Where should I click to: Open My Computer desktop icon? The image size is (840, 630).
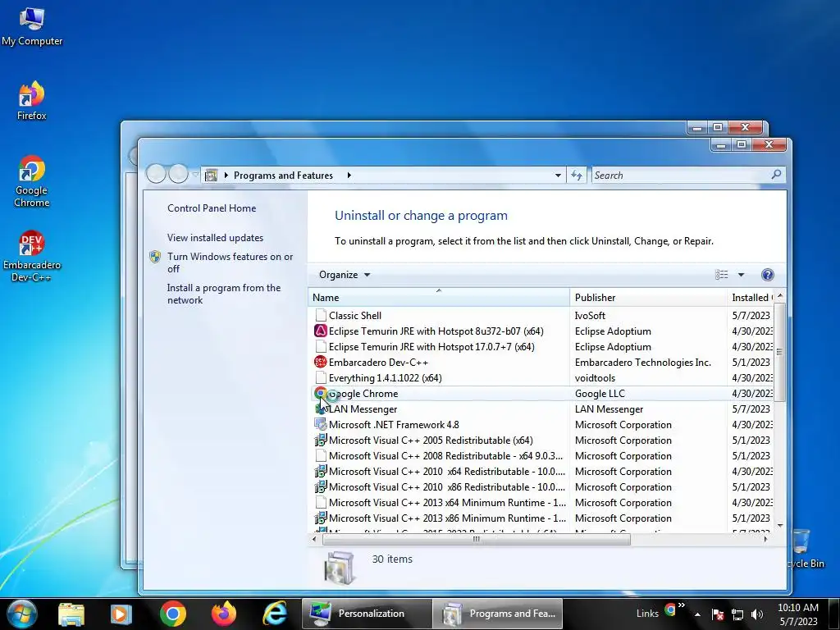[x=32, y=27]
